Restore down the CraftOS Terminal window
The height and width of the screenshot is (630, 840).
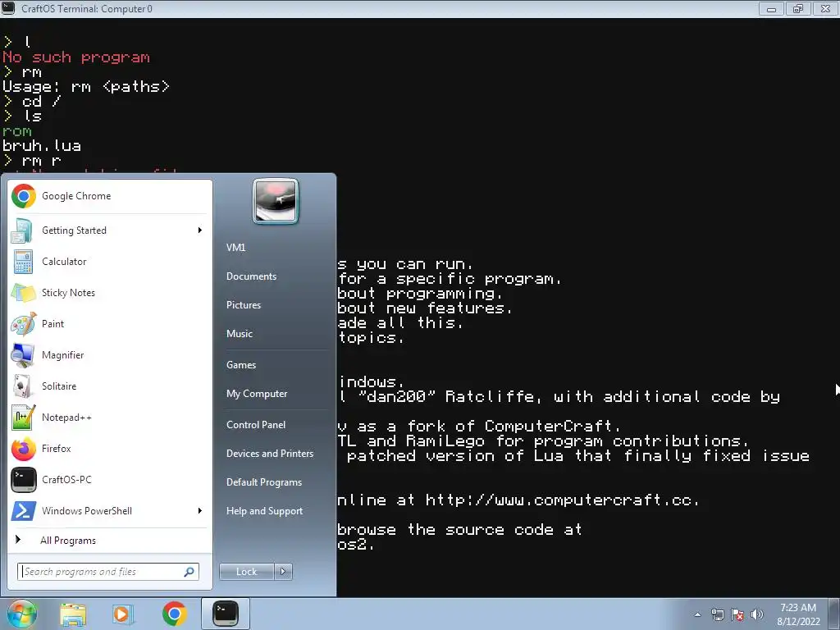[798, 8]
